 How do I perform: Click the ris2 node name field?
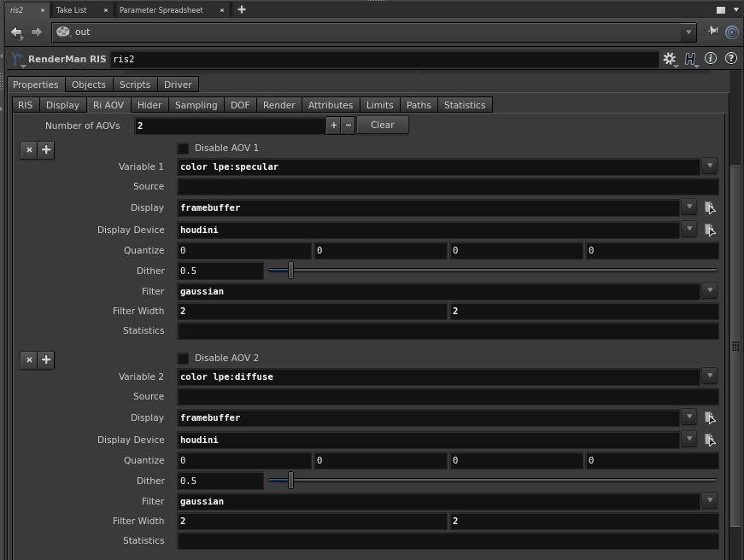[x=384, y=59]
